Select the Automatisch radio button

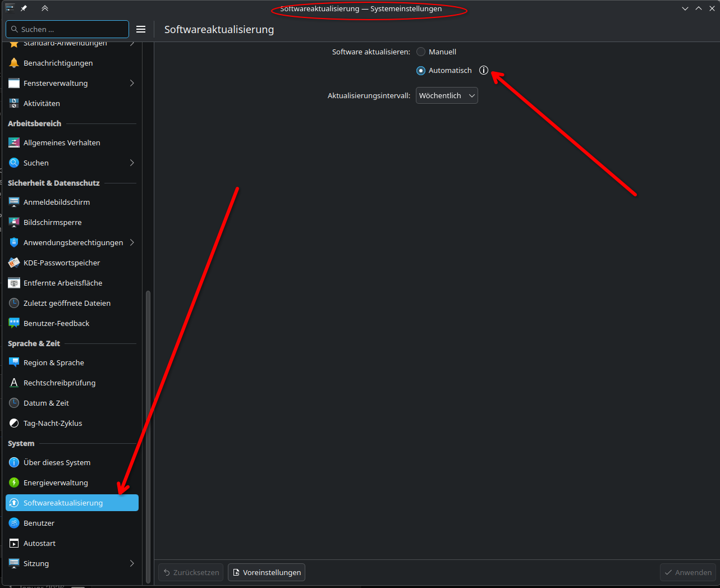(421, 70)
